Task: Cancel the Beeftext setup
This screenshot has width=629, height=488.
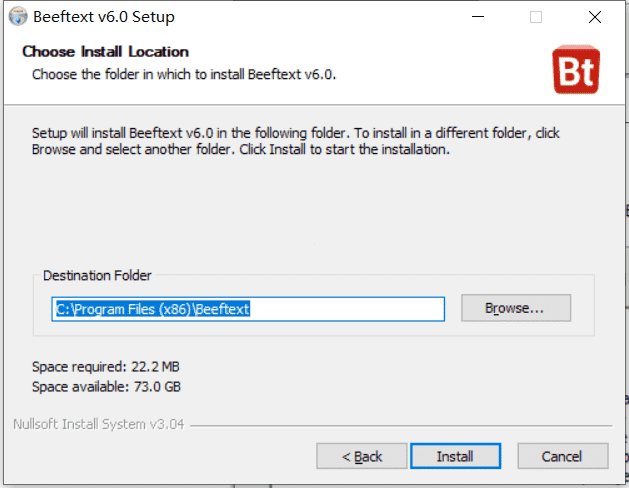Action: click(x=563, y=456)
